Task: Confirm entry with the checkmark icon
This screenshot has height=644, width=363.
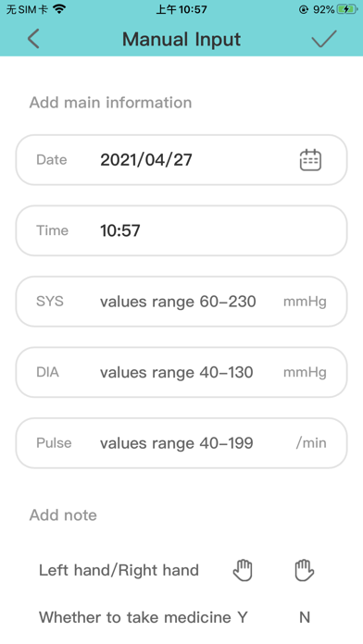Action: point(324,39)
